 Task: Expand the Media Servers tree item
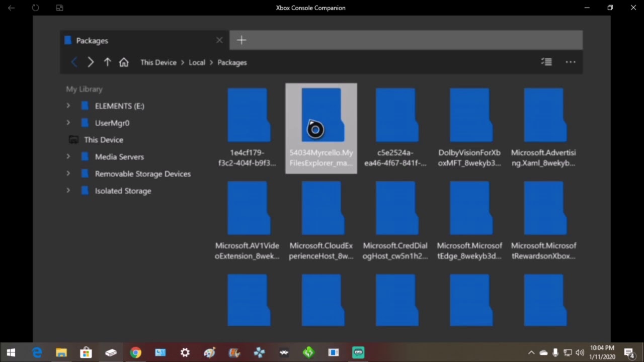pos(68,156)
